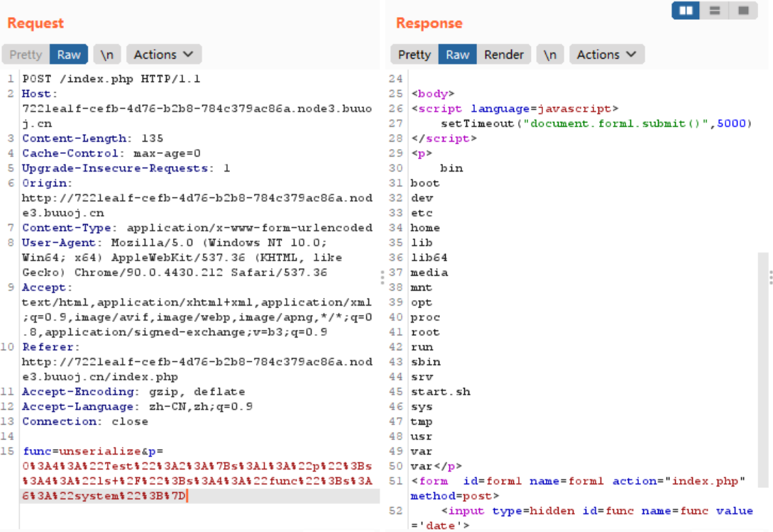
Task: Select Pretty tab in Request panel
Action: coord(26,55)
